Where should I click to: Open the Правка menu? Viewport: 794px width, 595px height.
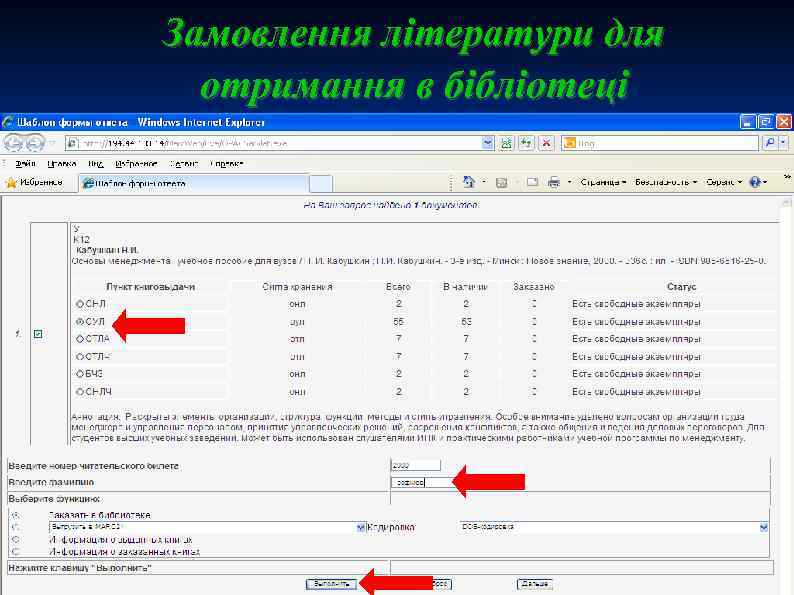coord(61,164)
